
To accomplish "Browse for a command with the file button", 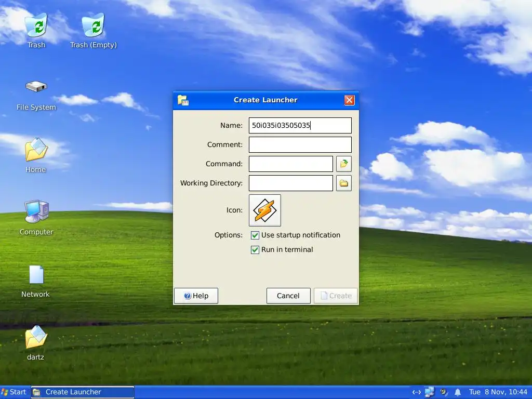I will (x=344, y=164).
